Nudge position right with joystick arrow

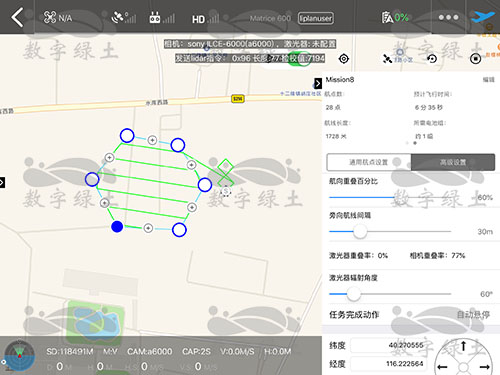pos(485,367)
